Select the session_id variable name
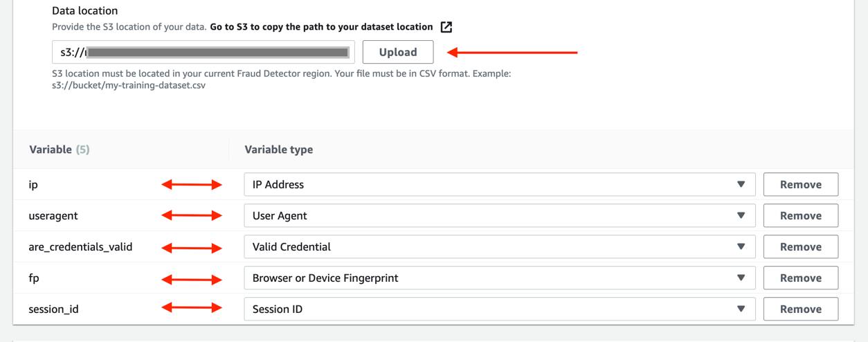Screen dimensions: 868x342 (53, 309)
